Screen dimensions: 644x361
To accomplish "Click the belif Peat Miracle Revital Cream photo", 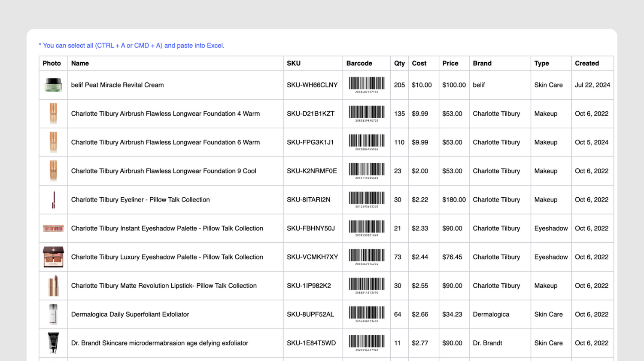I will pos(53,85).
